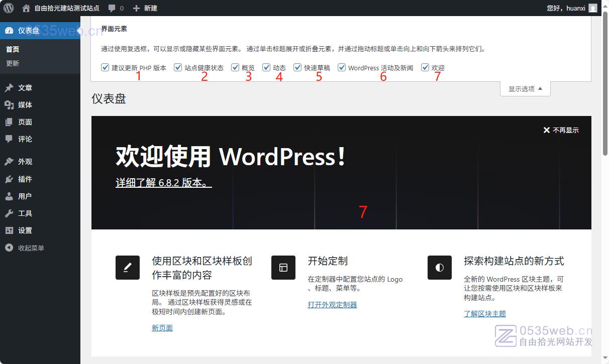This screenshot has height=364, width=609.
Task: Uncheck the 站点健康状态 checkbox
Action: click(178, 67)
